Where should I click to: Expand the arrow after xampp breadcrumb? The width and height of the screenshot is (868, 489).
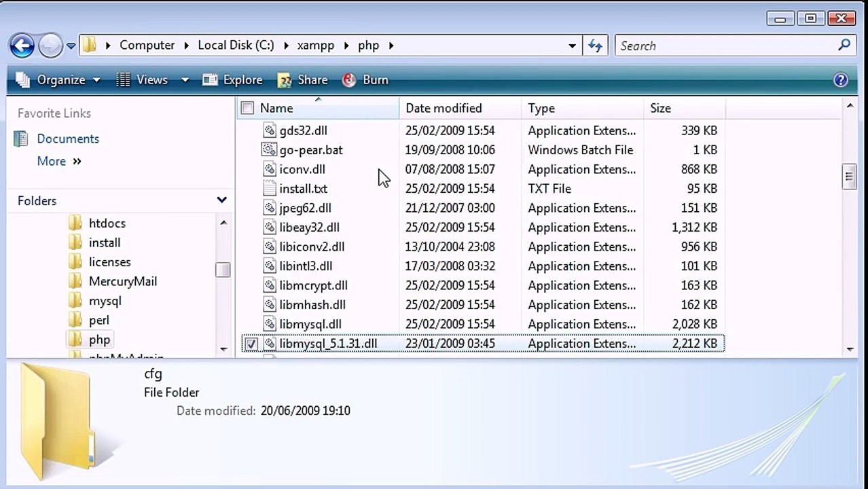(x=346, y=46)
